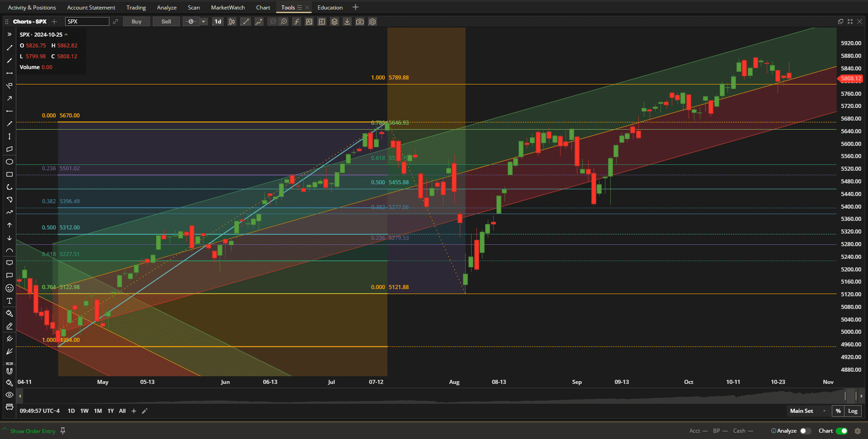The height and width of the screenshot is (439, 868).
Task: Zoom out on the chart
Action: coord(273,22)
